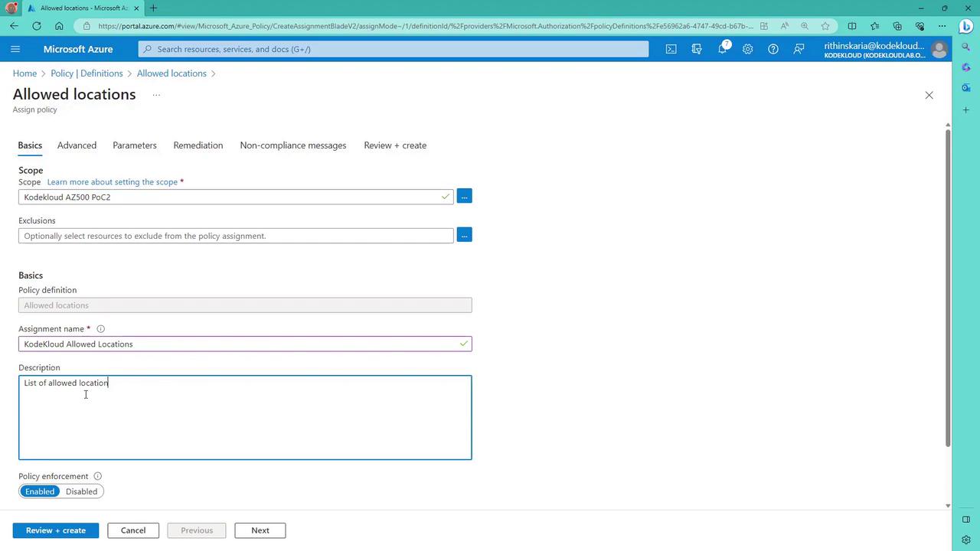Open a new browser tab
The height and width of the screenshot is (551, 980).
(153, 8)
